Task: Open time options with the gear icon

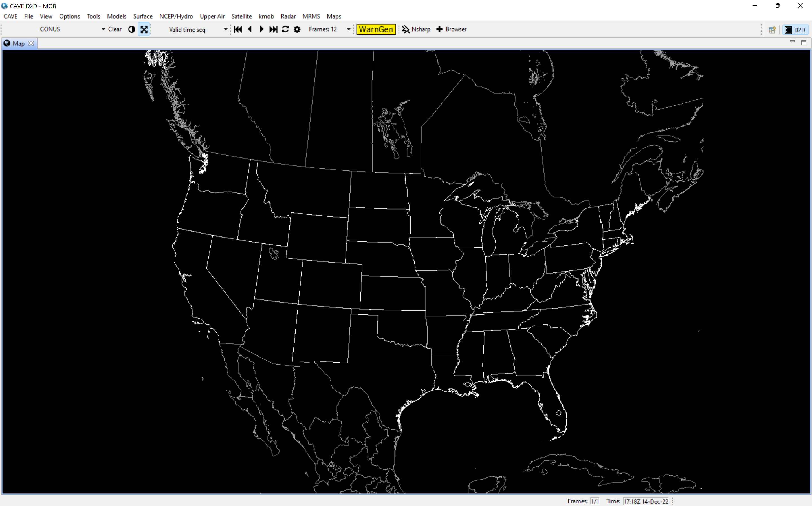Action: [297, 30]
